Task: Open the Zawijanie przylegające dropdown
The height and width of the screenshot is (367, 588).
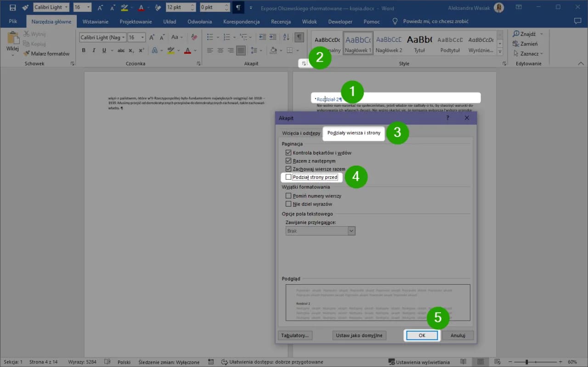Action: coord(351,231)
